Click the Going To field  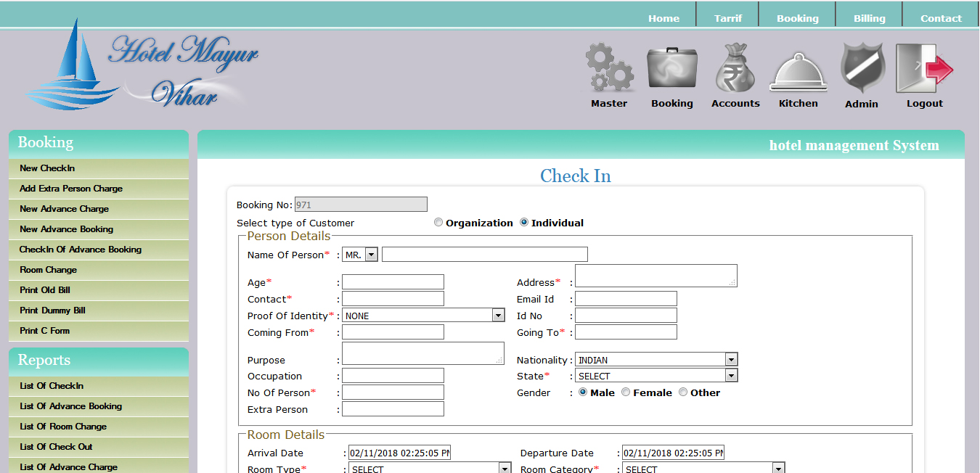click(626, 332)
